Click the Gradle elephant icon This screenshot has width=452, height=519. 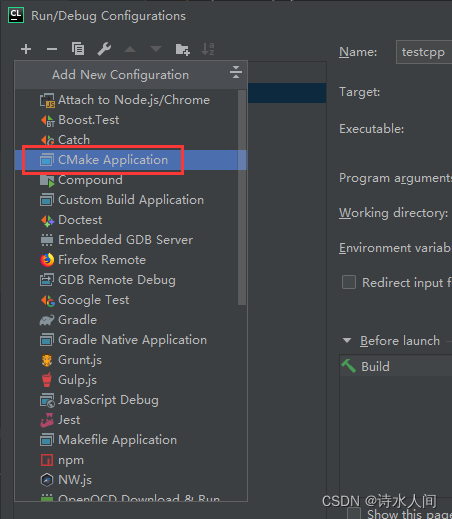point(47,320)
